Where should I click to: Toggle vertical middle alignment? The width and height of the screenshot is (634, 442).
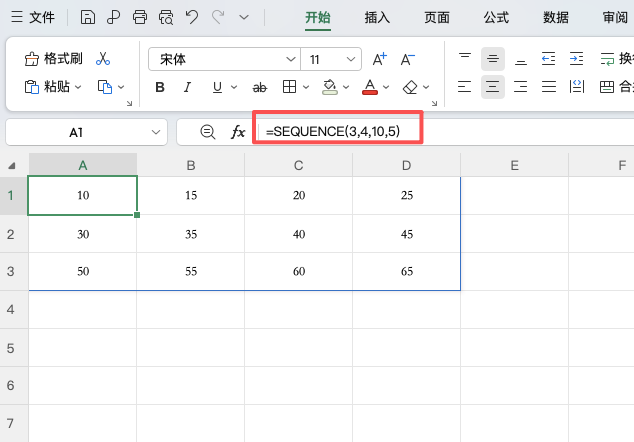coord(492,59)
